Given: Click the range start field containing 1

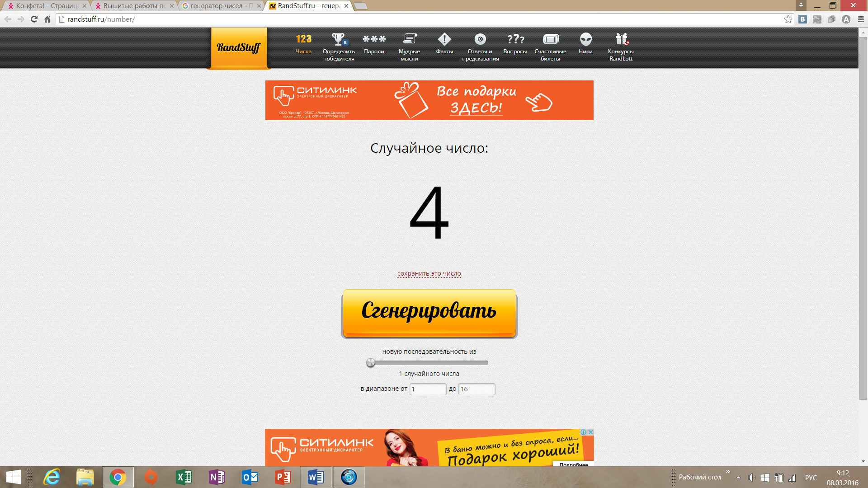Looking at the screenshot, I should coord(428,389).
